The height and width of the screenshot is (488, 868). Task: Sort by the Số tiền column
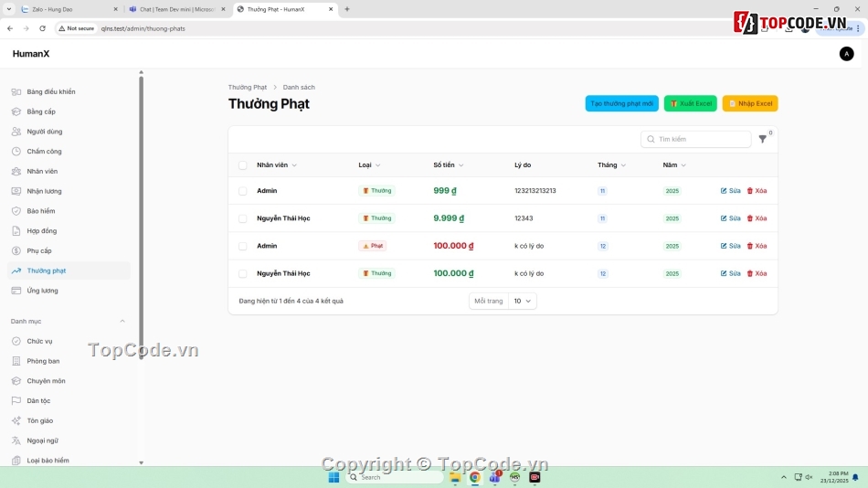pos(449,165)
